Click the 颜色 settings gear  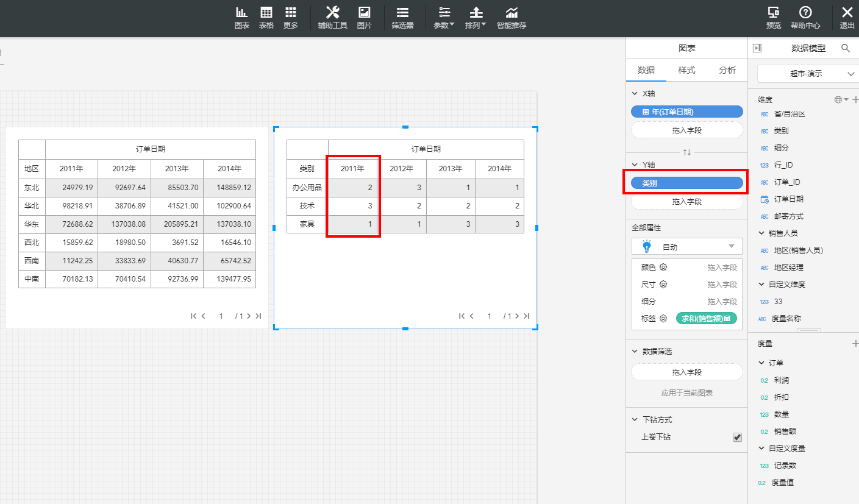point(663,268)
